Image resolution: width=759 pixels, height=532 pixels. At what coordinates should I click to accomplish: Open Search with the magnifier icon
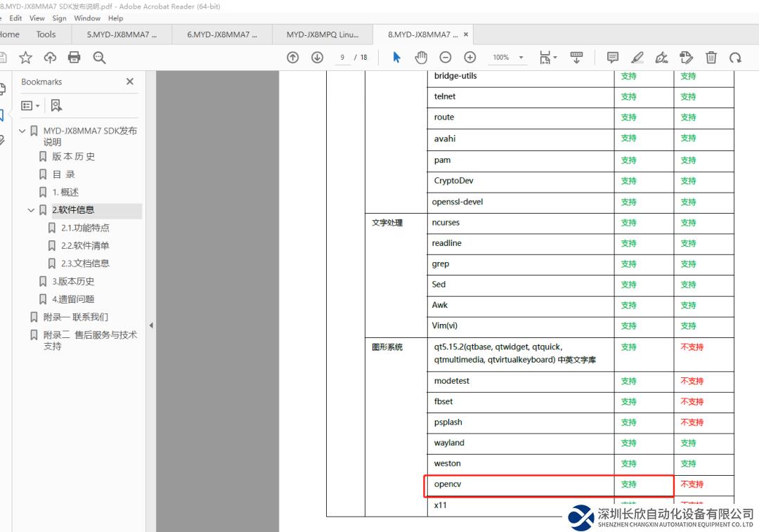99,58
